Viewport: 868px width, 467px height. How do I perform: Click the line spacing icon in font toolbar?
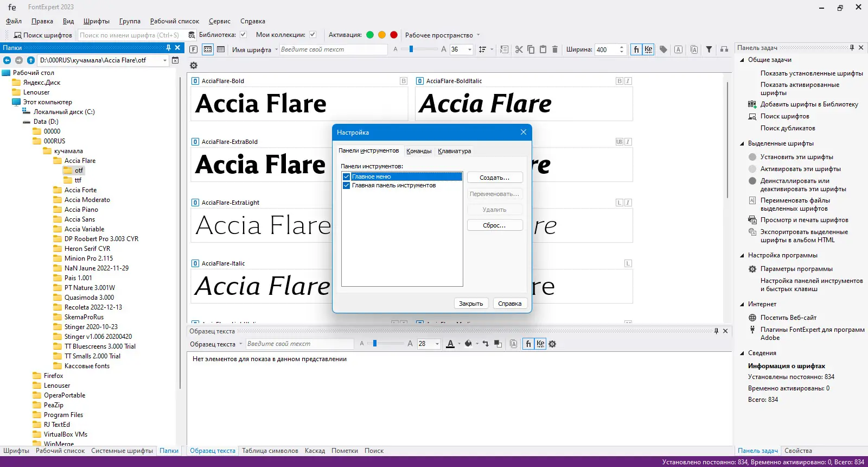point(482,49)
